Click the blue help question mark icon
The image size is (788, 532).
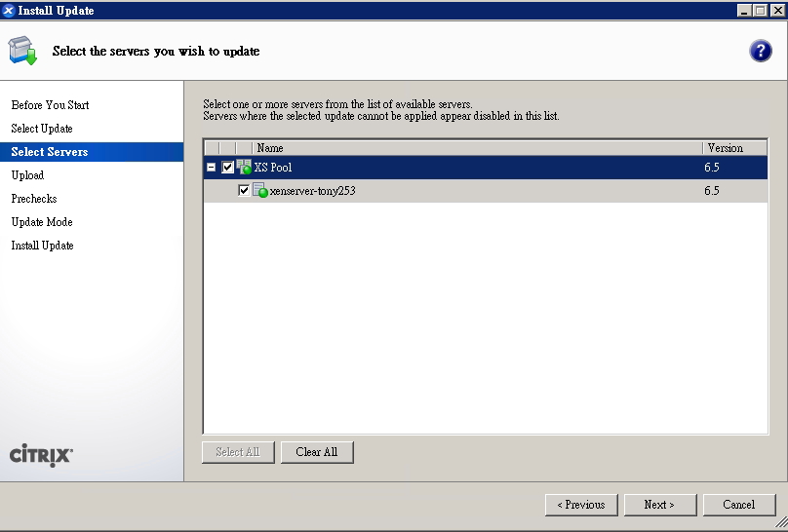click(761, 51)
